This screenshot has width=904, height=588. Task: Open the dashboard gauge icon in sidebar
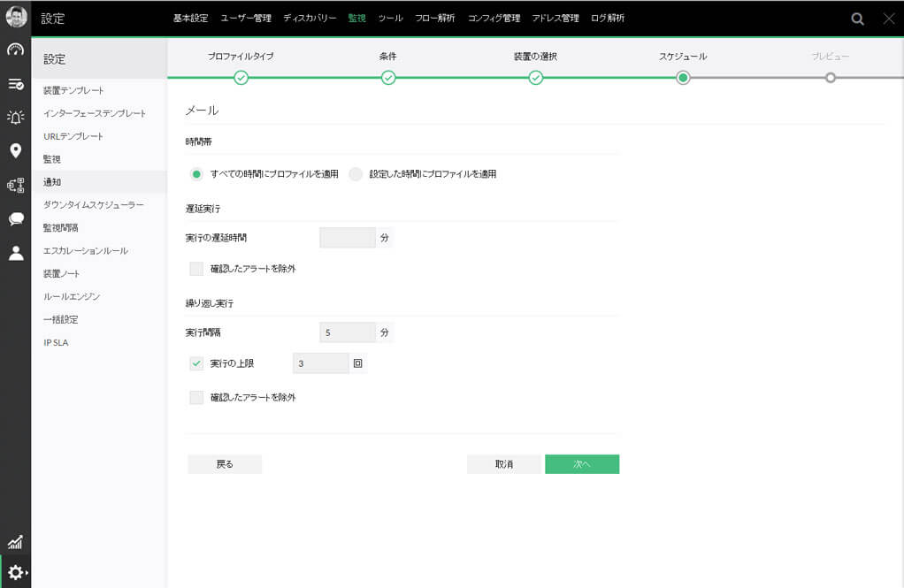16,50
